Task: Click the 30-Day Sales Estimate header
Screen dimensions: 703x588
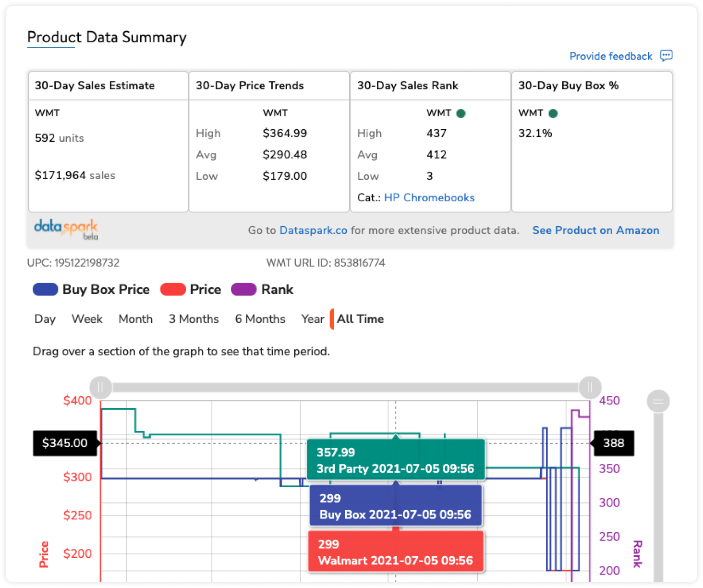Action: [x=95, y=86]
